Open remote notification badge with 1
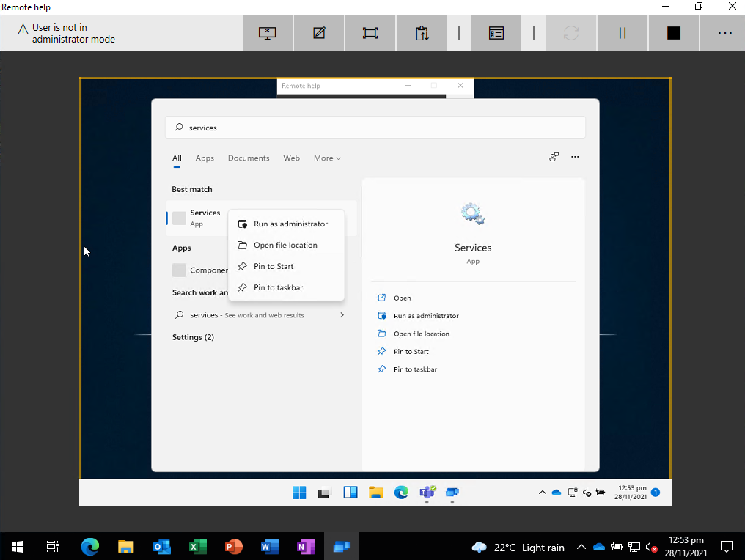This screenshot has width=745, height=560. point(656,492)
